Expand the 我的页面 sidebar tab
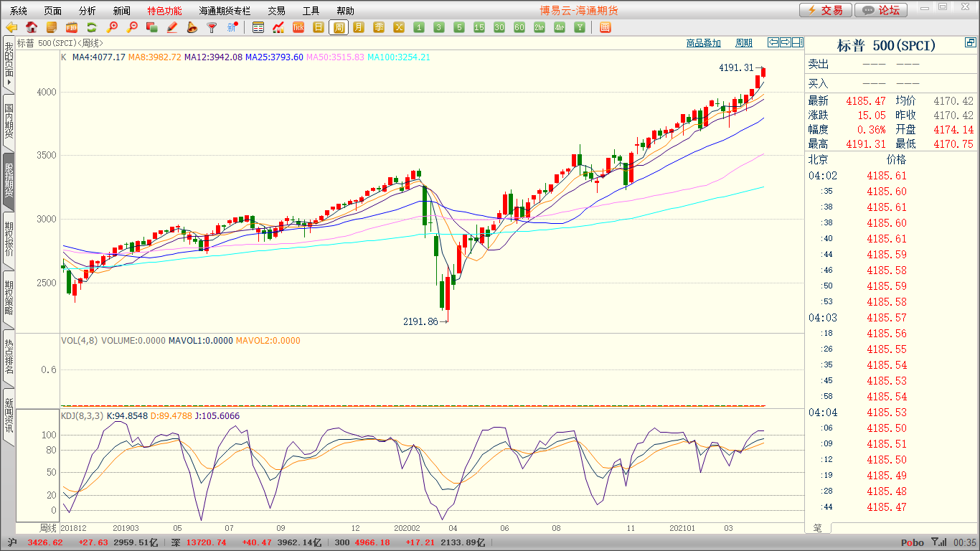 pos(9,64)
